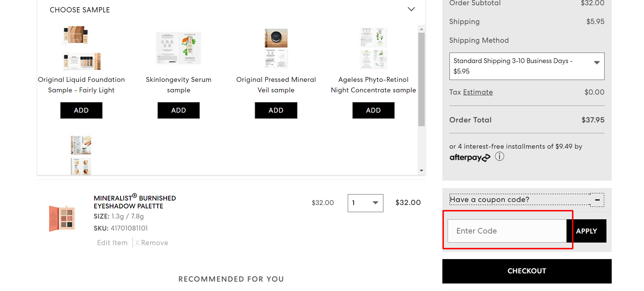Image resolution: width=644 pixels, height=291 pixels.
Task: Apply the coupon code
Action: [x=587, y=231]
